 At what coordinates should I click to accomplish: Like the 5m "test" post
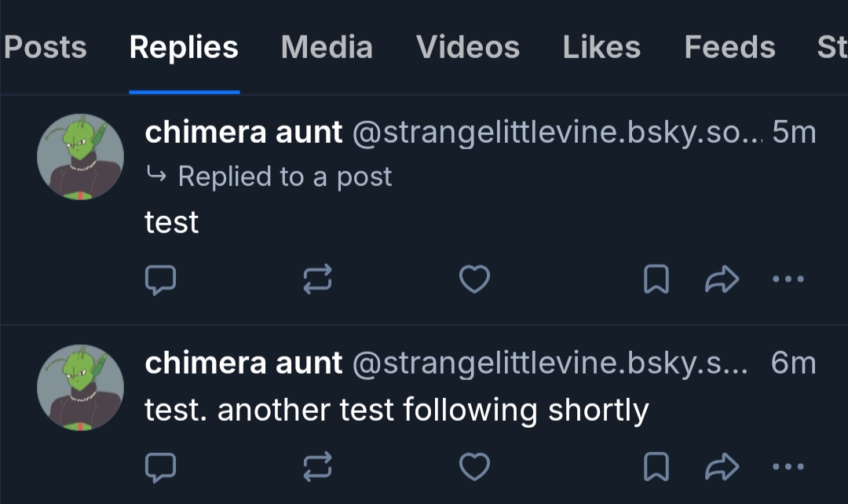point(474,279)
